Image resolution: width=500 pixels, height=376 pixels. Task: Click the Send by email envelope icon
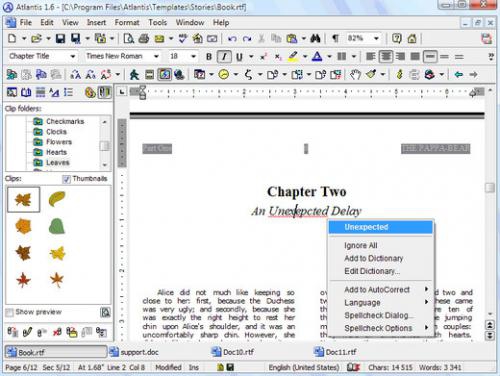(x=159, y=39)
